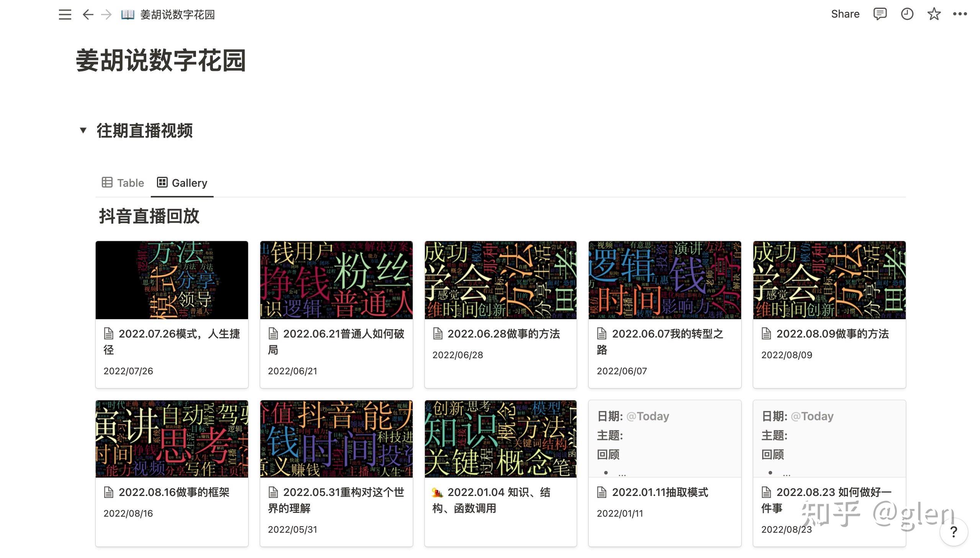
Task: Click the page icon beside 2022.08.16 title
Action: (108, 493)
